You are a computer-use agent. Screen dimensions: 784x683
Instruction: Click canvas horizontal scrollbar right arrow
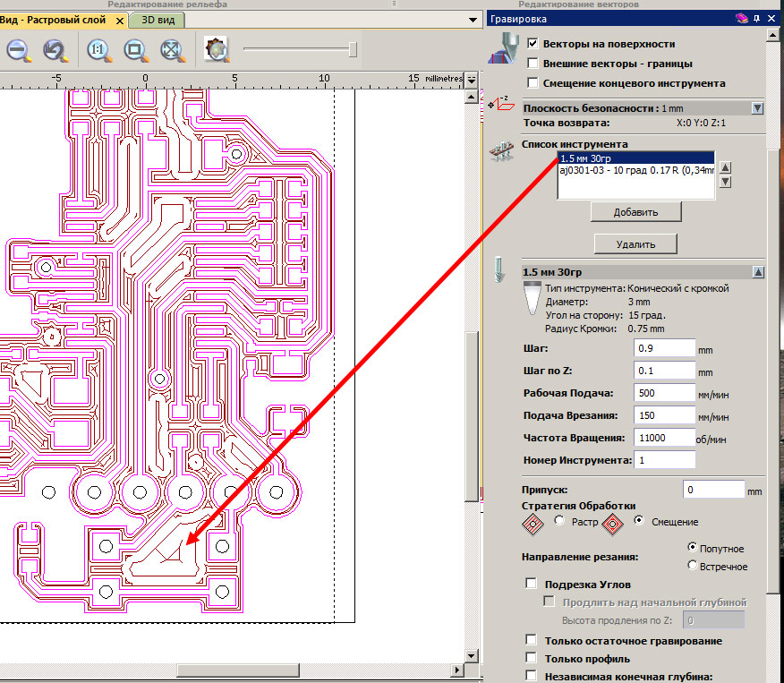[x=457, y=670]
